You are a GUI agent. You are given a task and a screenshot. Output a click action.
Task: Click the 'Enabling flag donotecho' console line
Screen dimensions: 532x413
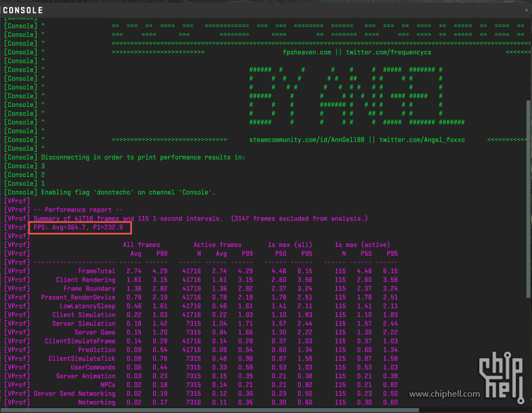click(128, 192)
